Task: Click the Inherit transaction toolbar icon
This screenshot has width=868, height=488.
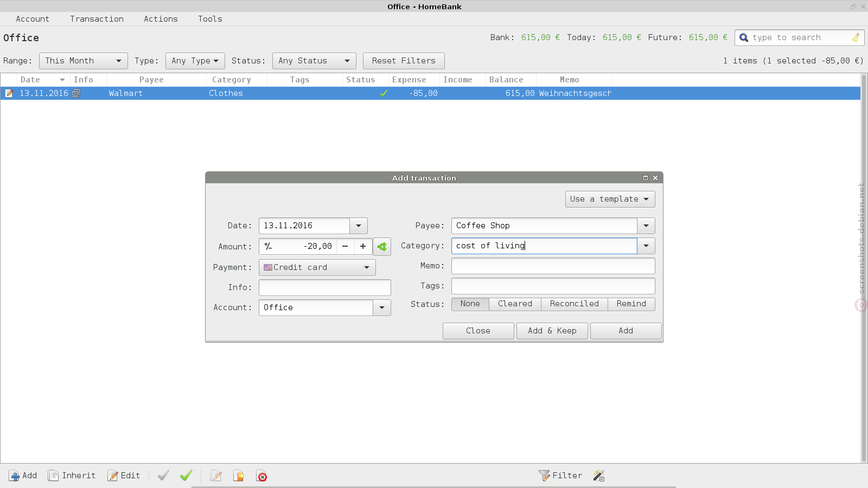Action: (53, 476)
